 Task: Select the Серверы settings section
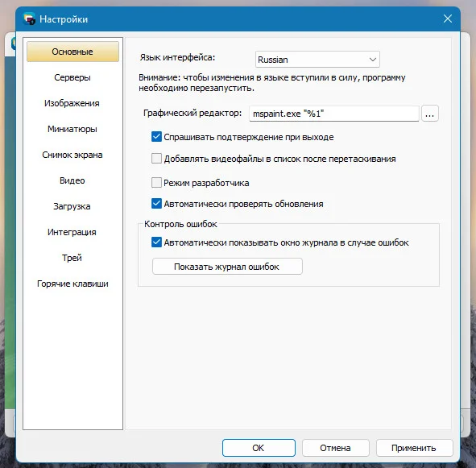point(72,77)
